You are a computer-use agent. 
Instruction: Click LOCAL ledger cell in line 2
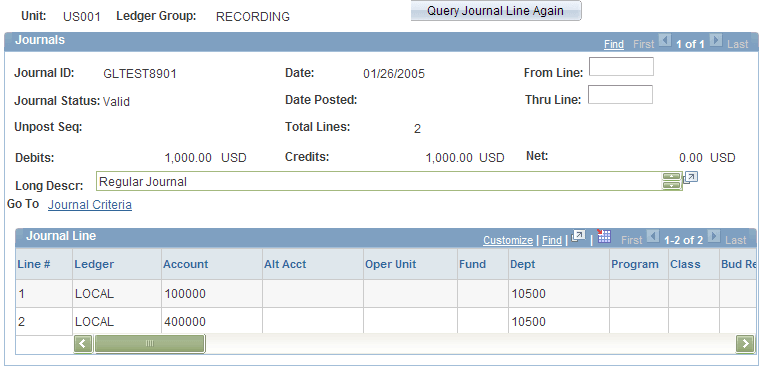(x=95, y=322)
